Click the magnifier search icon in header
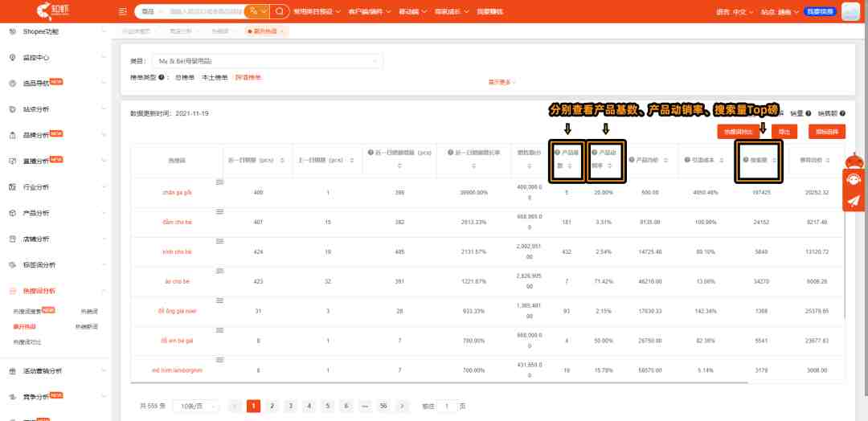 click(280, 11)
